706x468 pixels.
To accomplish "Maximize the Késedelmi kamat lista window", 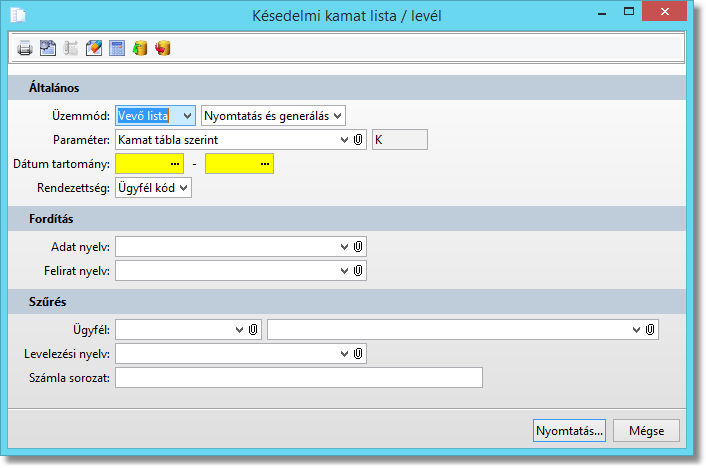I will pyautogui.click(x=629, y=12).
